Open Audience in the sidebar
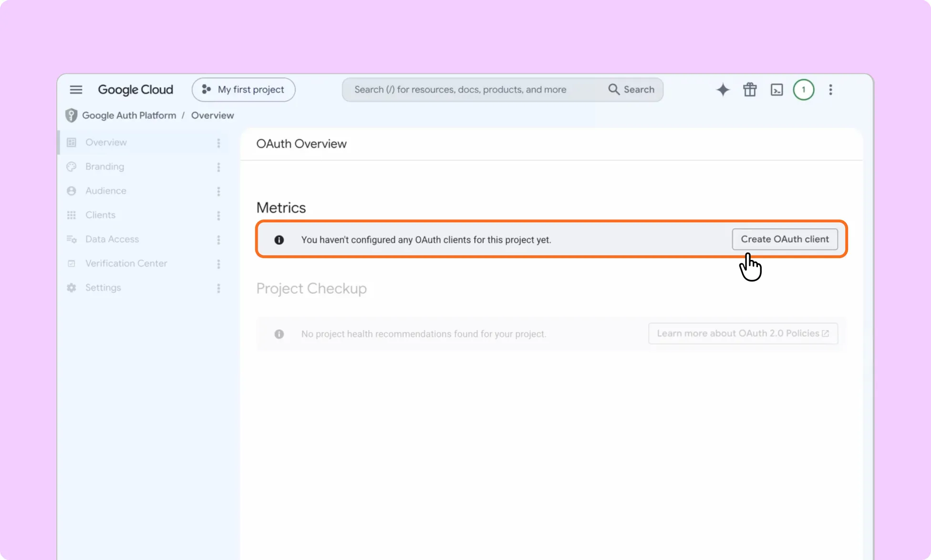931x560 pixels. [x=143, y=191]
